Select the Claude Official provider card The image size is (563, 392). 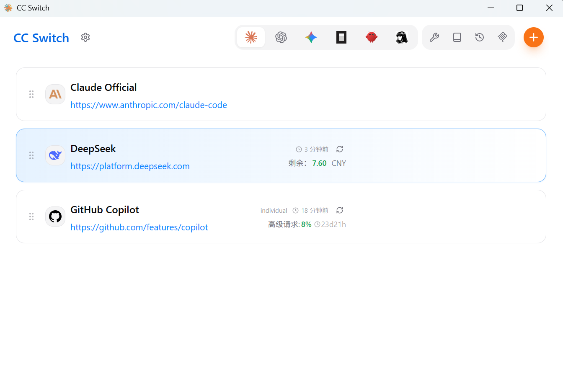pyautogui.click(x=281, y=94)
